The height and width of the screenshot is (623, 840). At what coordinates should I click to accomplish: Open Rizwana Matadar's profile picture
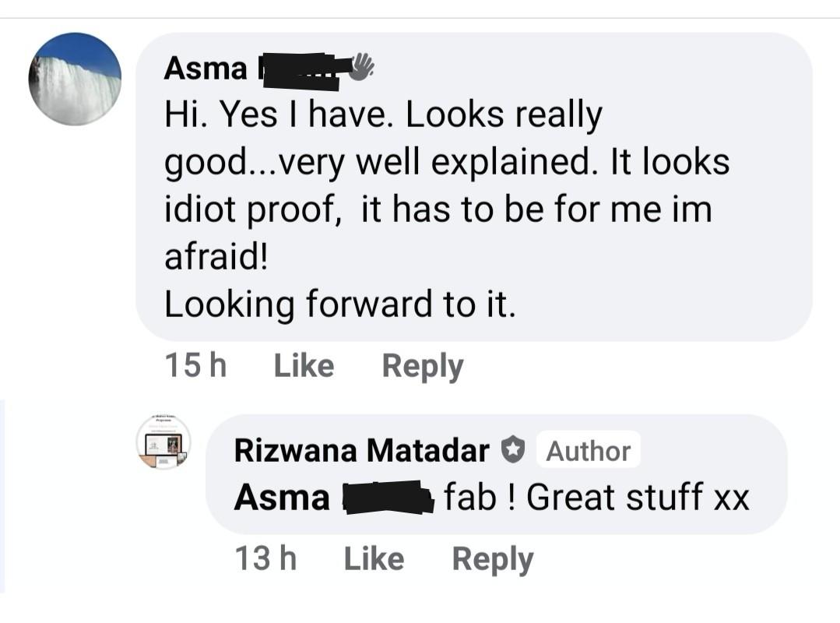pos(163,442)
